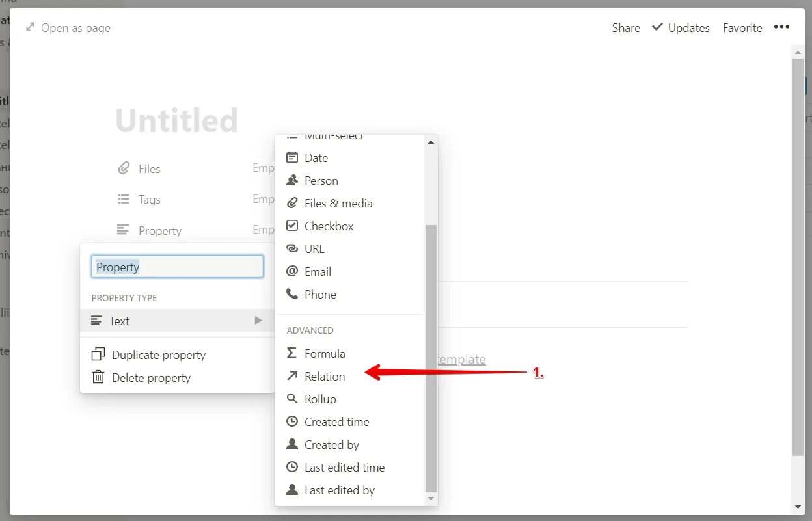Choose Last edited time property
812x521 pixels.
click(x=351, y=467)
